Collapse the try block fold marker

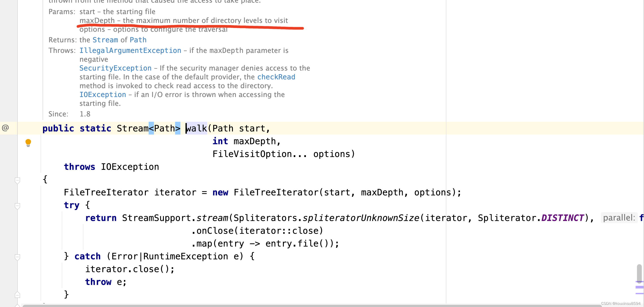point(17,206)
